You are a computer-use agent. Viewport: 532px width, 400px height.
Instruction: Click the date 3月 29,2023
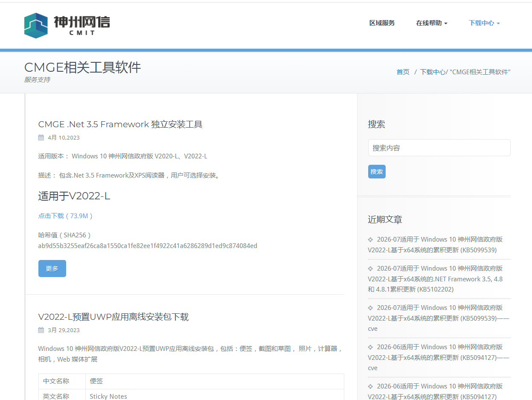coord(64,330)
